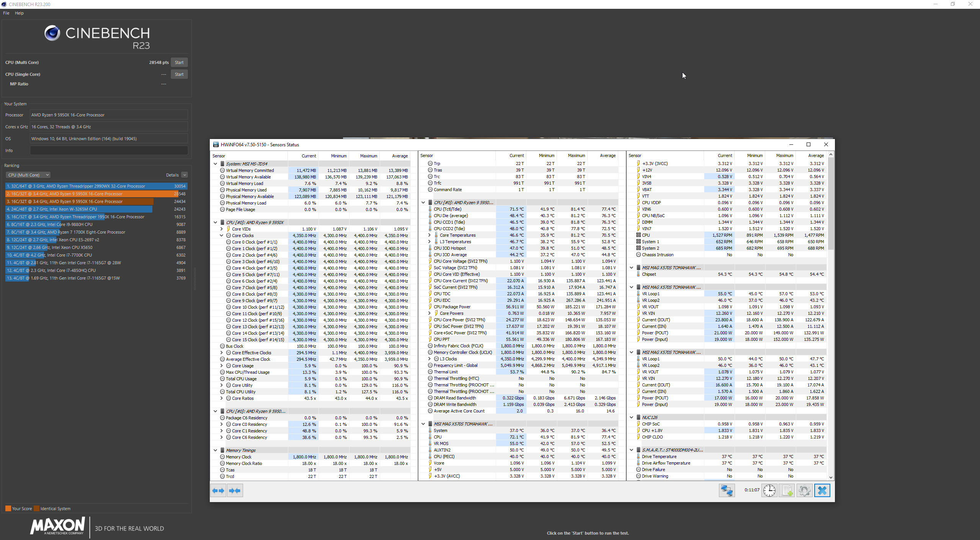Collapse the Memory Timings sensor section
Screen dimensions: 980x540
[216, 450]
